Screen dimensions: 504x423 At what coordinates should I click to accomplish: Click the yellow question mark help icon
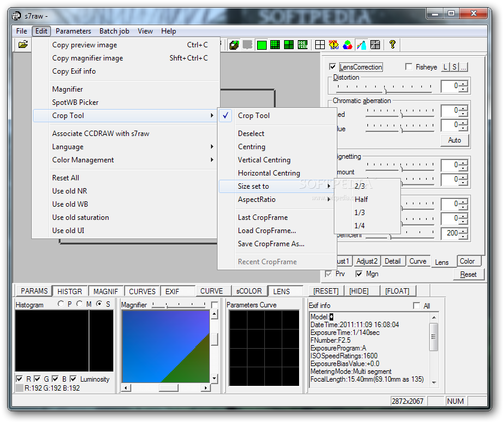click(392, 44)
